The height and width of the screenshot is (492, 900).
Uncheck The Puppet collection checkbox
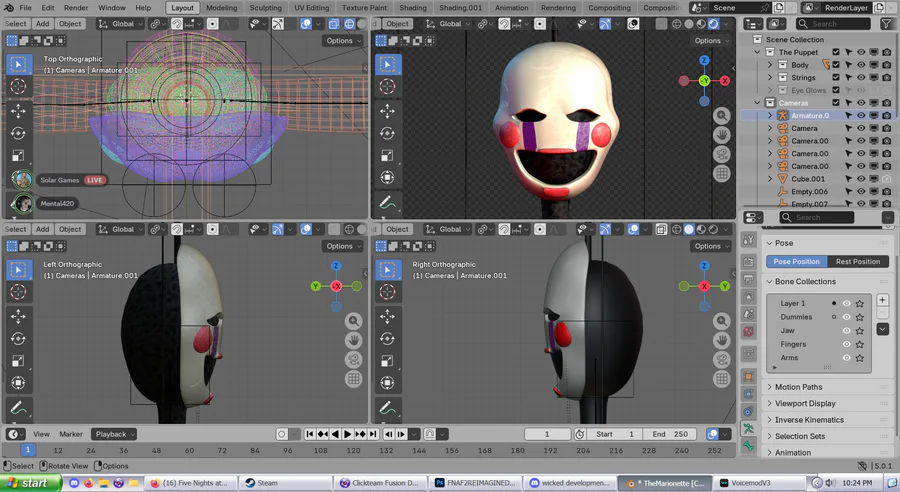836,52
